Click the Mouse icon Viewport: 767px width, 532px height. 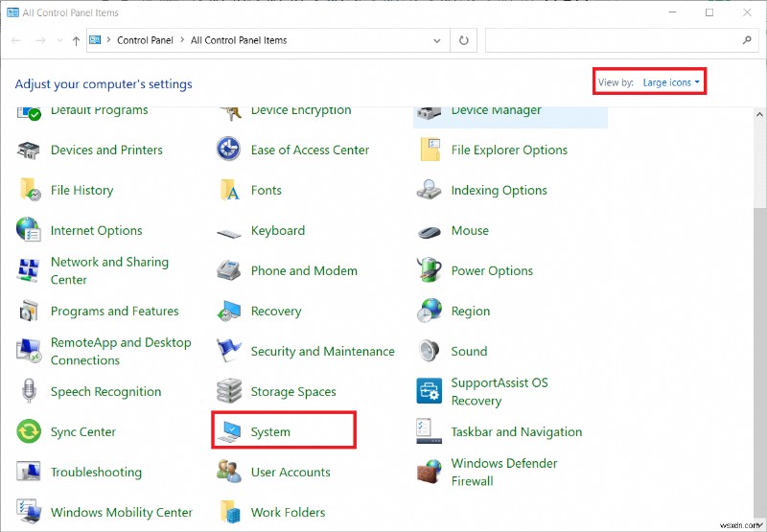tap(430, 232)
